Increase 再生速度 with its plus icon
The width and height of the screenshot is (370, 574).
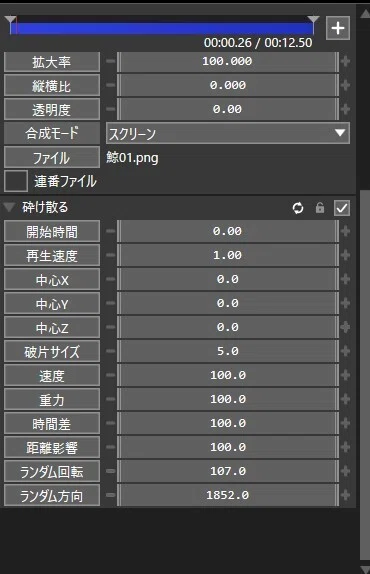345,255
